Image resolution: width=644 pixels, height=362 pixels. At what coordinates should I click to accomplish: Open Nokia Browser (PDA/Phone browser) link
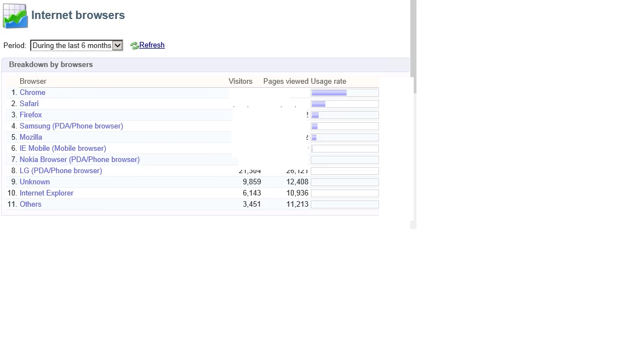(x=80, y=159)
